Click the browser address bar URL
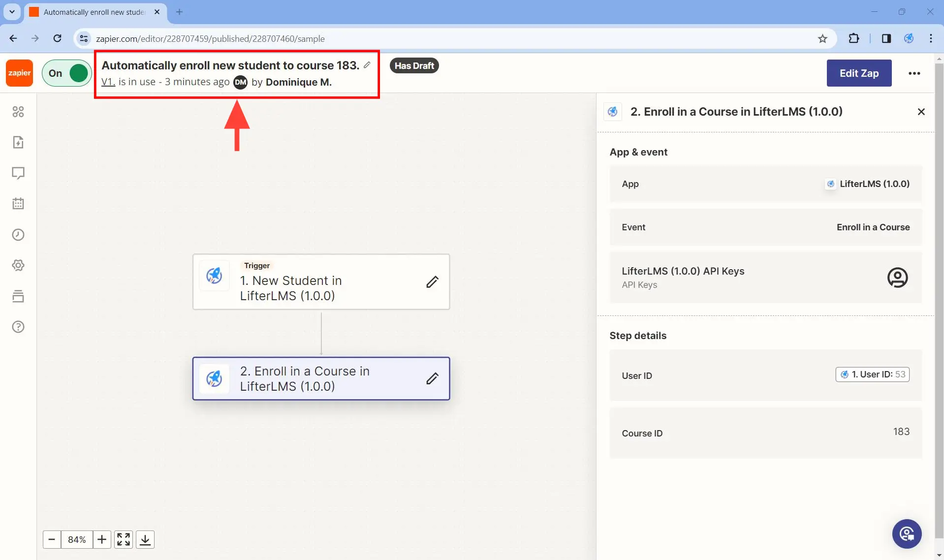The height and width of the screenshot is (560, 944). 210,38
